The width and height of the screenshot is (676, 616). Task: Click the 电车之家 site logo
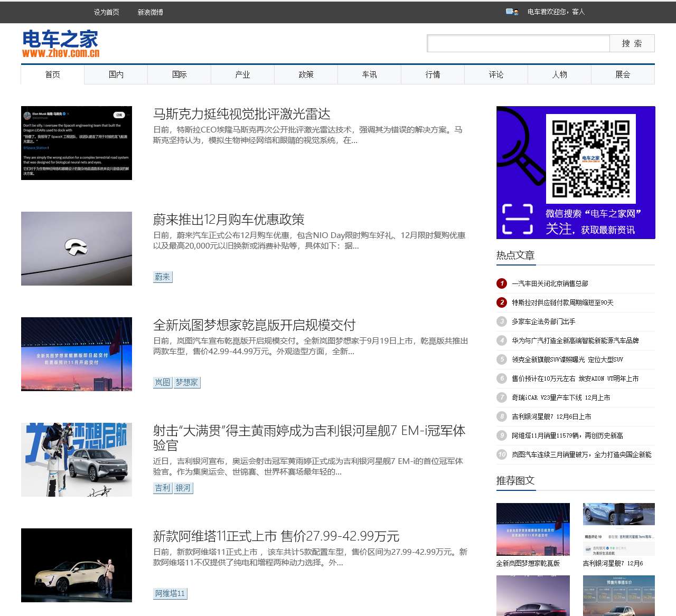(61, 43)
